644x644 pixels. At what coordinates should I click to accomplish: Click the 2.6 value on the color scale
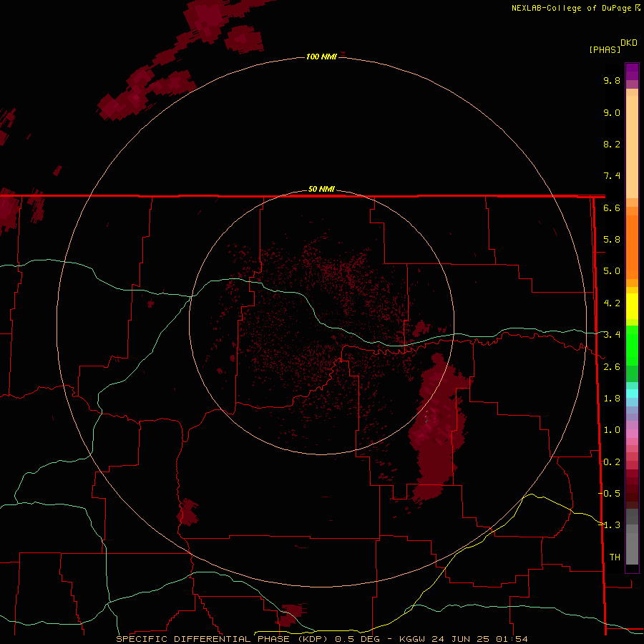click(x=612, y=367)
